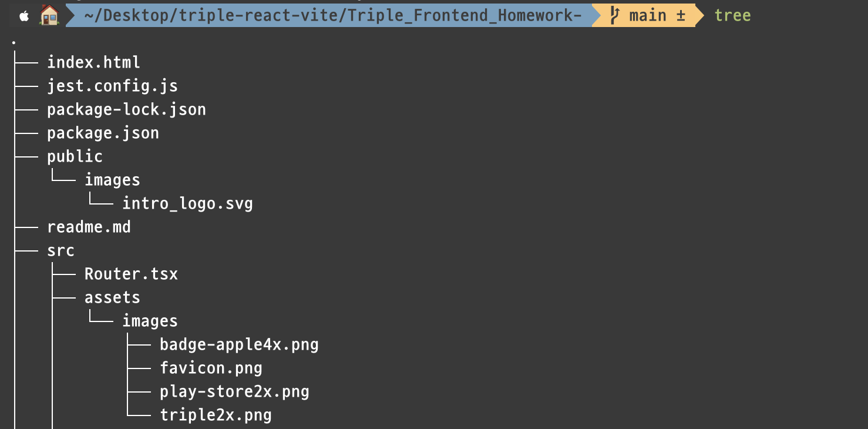Click the public folder name

[x=75, y=156]
